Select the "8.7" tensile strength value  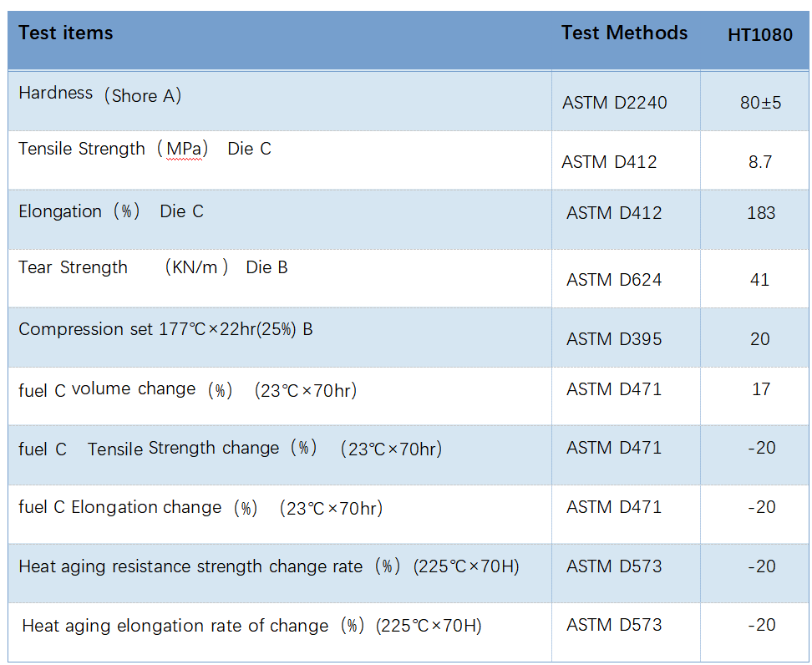click(760, 162)
